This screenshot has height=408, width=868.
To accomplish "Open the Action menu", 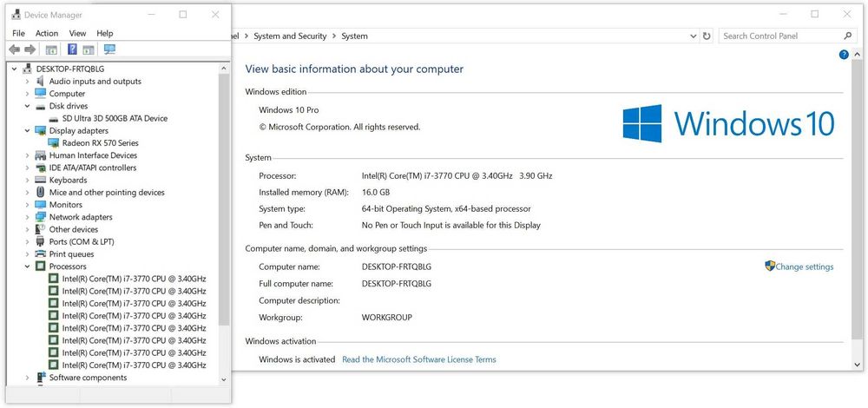I will tap(47, 33).
